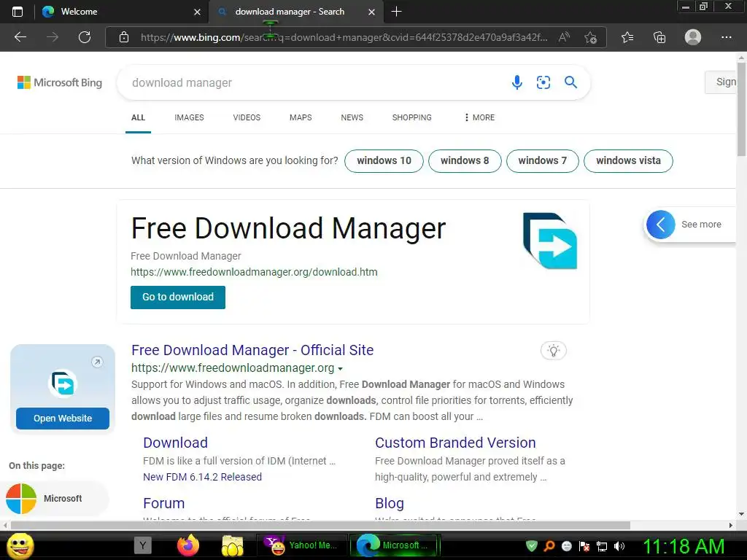Viewport: 747px width, 560px height.
Task: Open volume speaker tray icon
Action: pyautogui.click(x=619, y=546)
